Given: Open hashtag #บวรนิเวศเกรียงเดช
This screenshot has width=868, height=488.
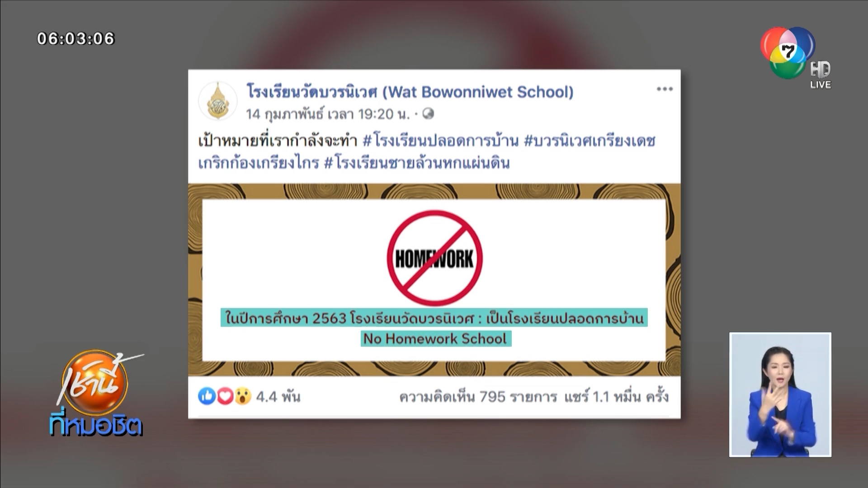Looking at the screenshot, I should (x=590, y=141).
